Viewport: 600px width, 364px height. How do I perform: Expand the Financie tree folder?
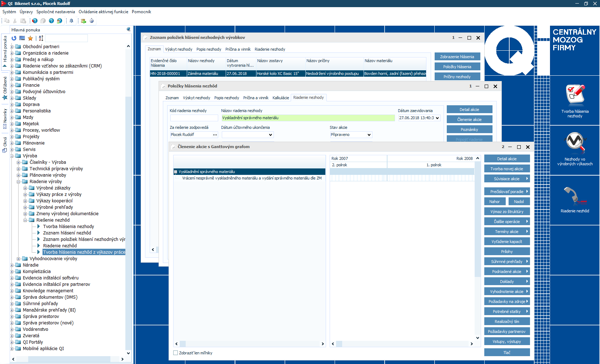click(x=12, y=85)
